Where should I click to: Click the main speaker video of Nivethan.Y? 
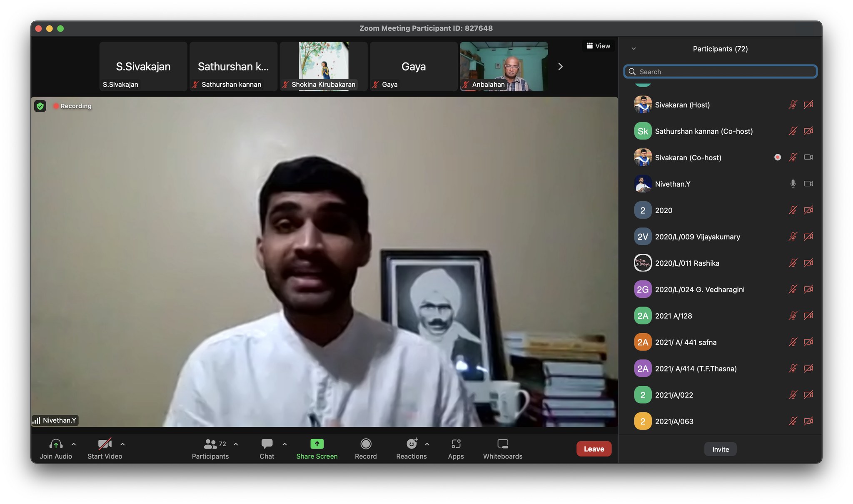coord(324,262)
